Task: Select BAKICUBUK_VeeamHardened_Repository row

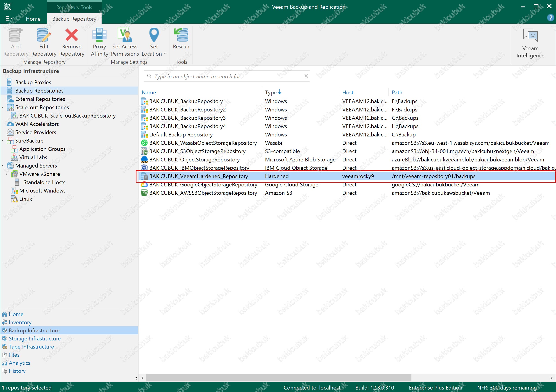Action: coord(347,176)
